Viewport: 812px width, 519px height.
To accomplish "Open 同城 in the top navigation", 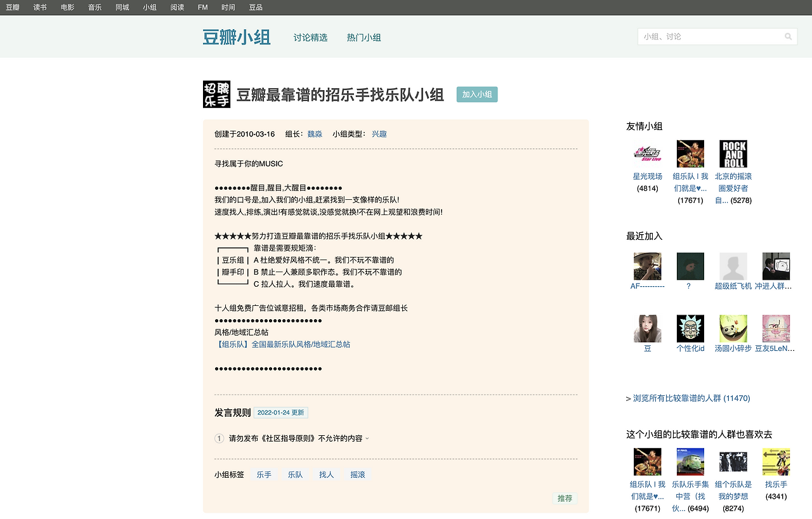I will [122, 8].
